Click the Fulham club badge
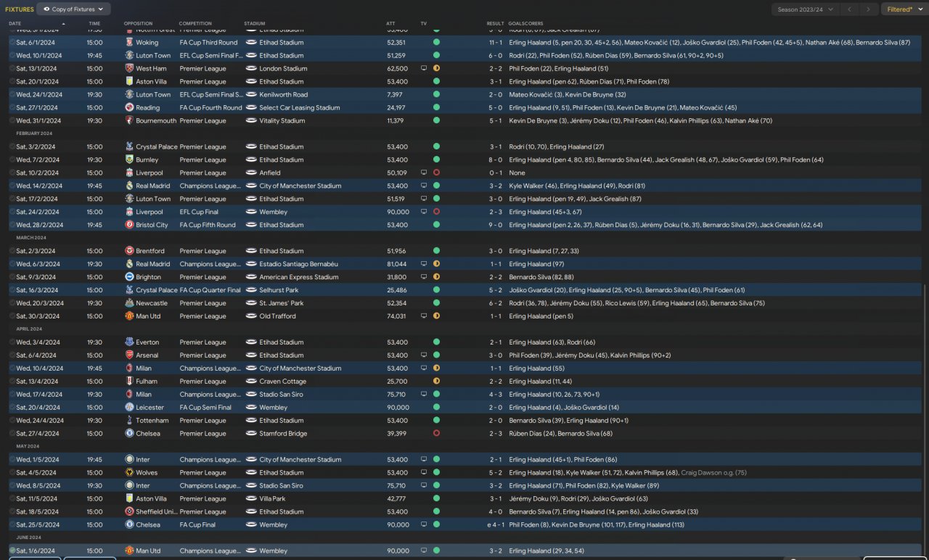Image resolution: width=929 pixels, height=560 pixels. (x=129, y=382)
